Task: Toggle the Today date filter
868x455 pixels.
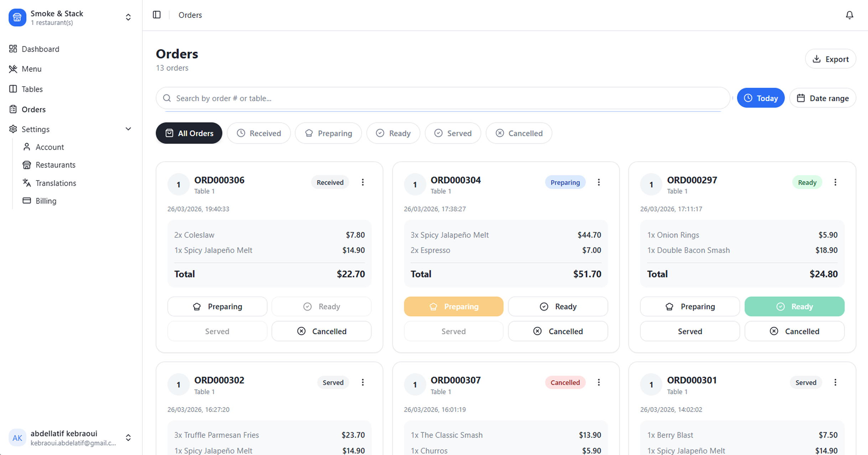Action: click(x=760, y=98)
